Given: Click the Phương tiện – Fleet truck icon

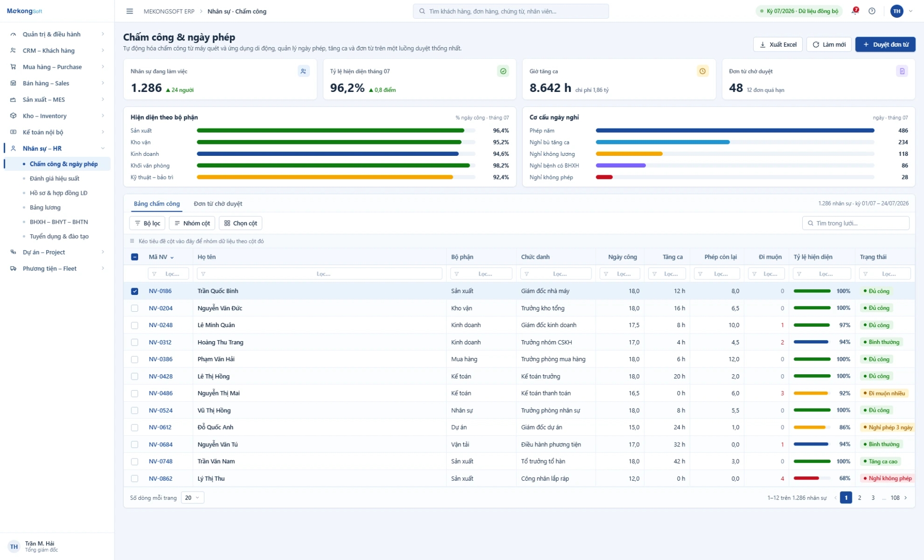Looking at the screenshot, I should pyautogui.click(x=13, y=268).
